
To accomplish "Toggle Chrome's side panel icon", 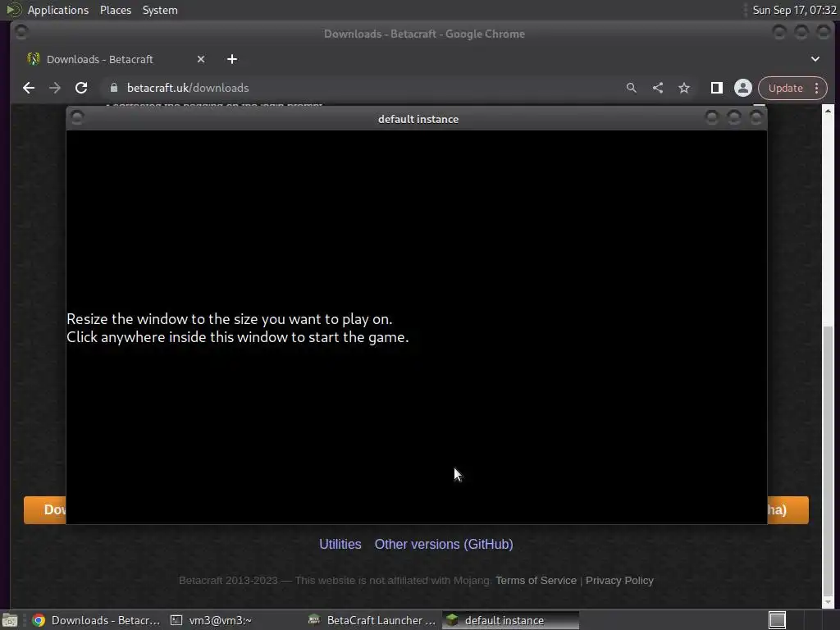I will (717, 88).
